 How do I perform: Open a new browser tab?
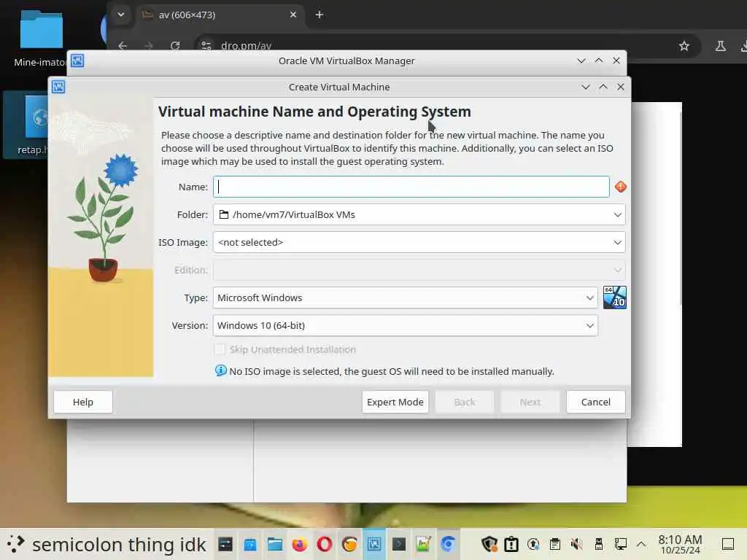click(x=320, y=15)
